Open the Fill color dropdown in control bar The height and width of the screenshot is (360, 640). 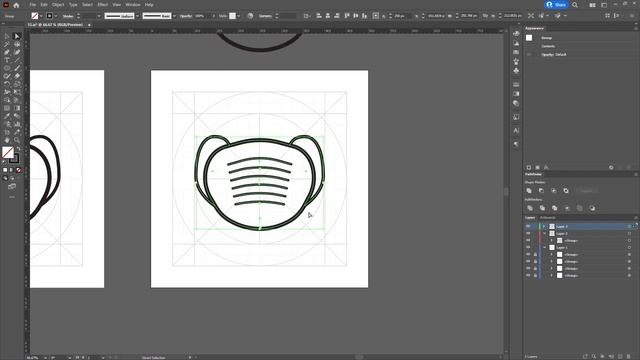pos(41,16)
